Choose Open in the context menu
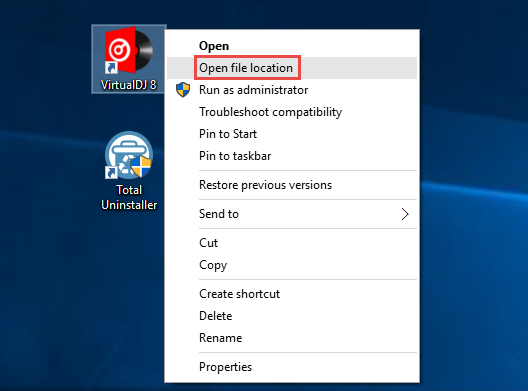This screenshot has width=528, height=391. click(292, 46)
